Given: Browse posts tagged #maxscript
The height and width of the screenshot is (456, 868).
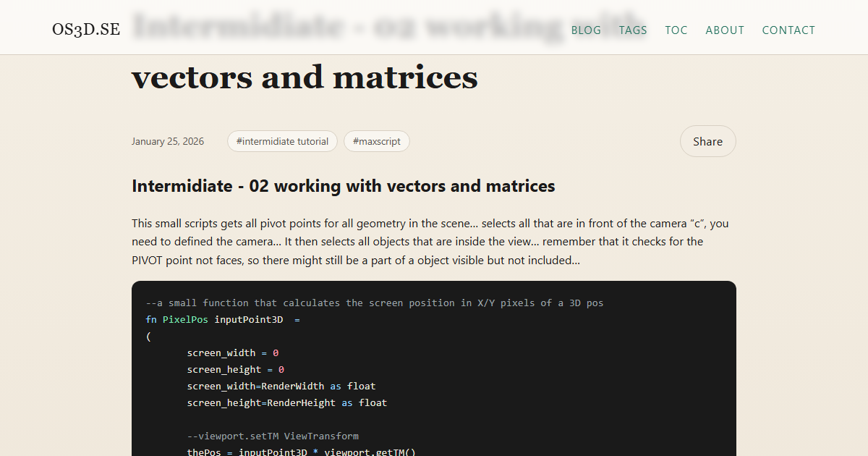Looking at the screenshot, I should pyautogui.click(x=376, y=140).
